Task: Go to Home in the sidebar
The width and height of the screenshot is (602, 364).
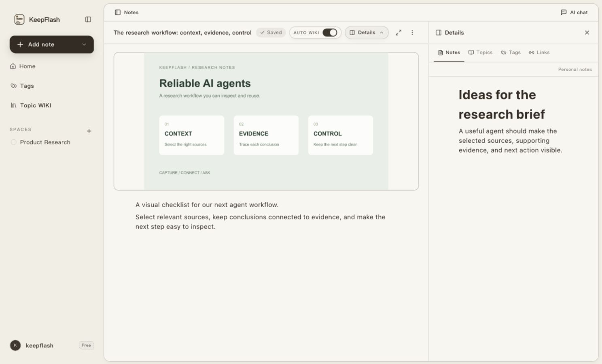Action: (x=23, y=66)
